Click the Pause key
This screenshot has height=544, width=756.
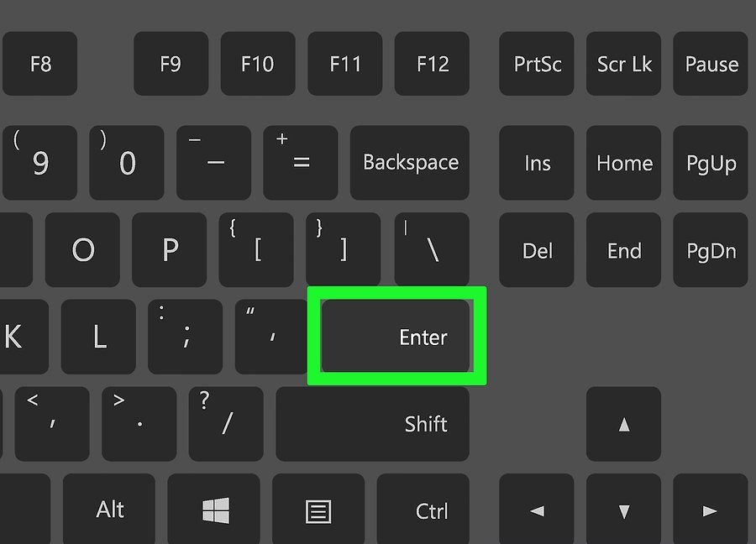tap(710, 64)
